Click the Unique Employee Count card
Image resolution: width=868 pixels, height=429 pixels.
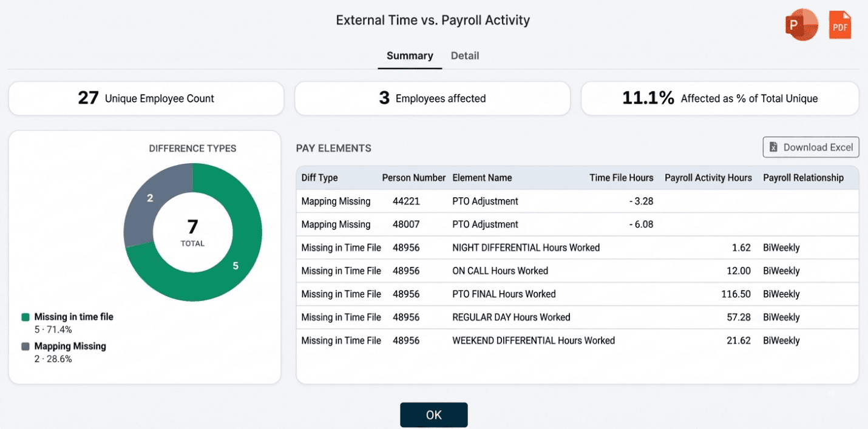coord(146,98)
